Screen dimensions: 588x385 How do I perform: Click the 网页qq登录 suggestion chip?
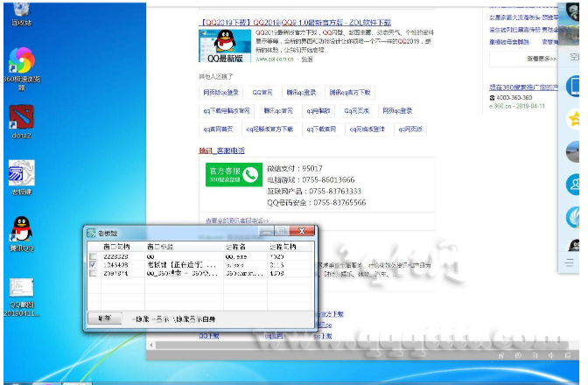(x=397, y=110)
